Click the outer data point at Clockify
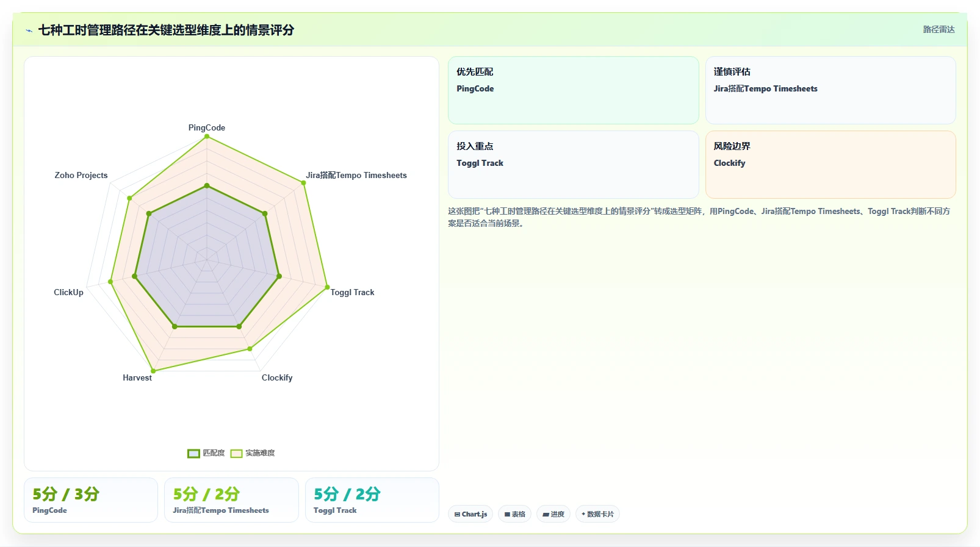 (250, 349)
